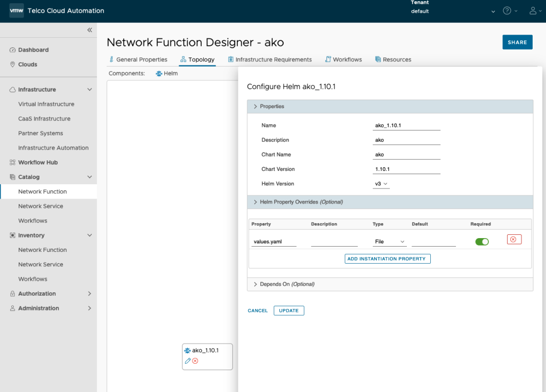Switch to Infrastructure Requirements tab
This screenshot has height=392, width=546.
point(270,60)
